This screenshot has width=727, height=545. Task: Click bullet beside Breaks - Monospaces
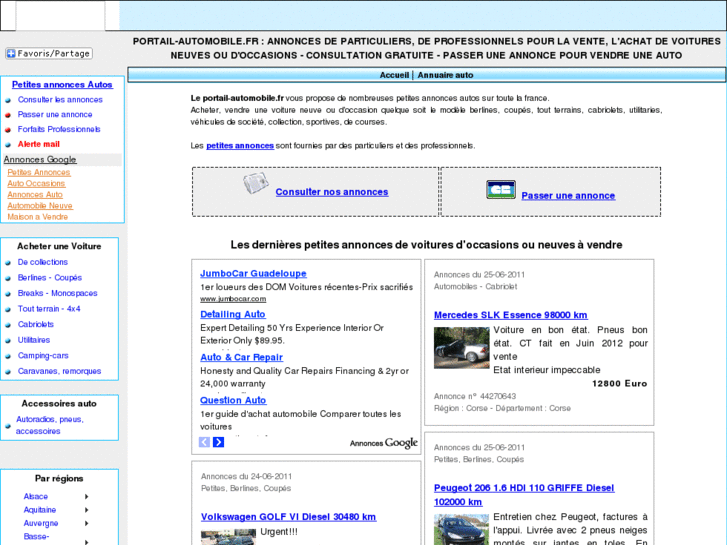(x=8, y=294)
